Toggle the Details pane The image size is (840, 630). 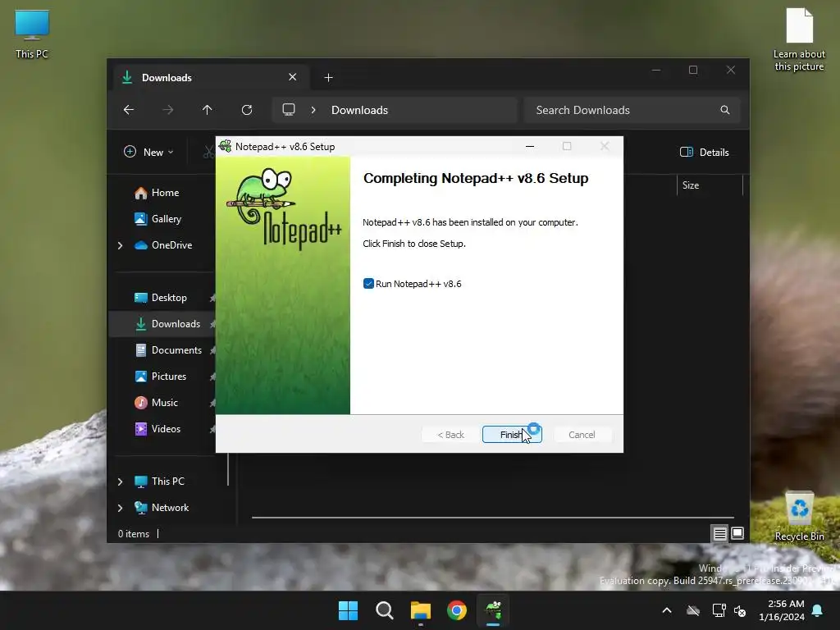pyautogui.click(x=705, y=152)
